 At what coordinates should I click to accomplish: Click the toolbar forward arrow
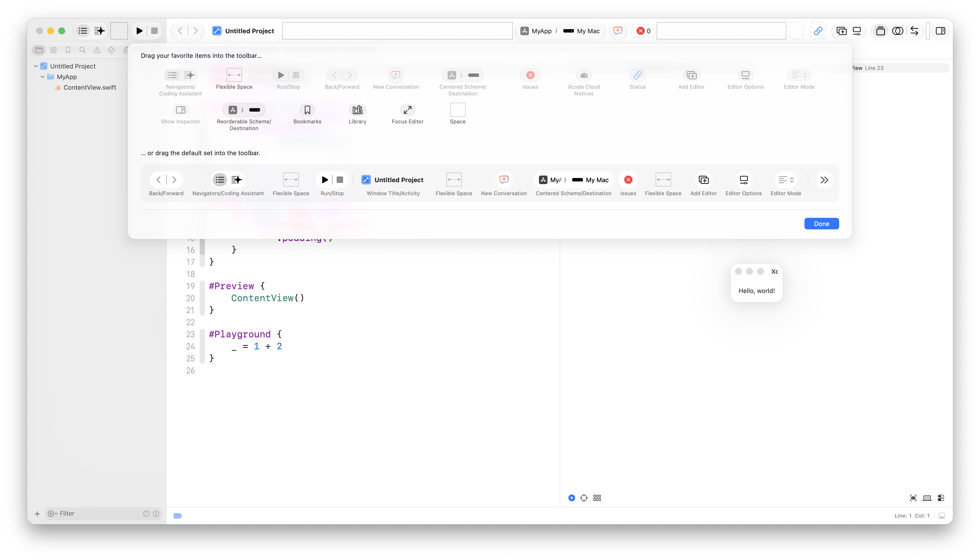click(x=196, y=31)
